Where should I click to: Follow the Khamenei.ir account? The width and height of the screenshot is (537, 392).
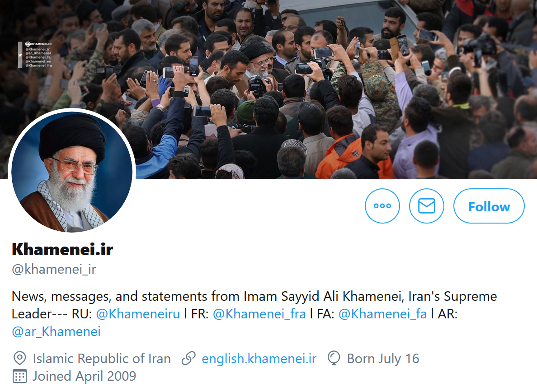(489, 206)
